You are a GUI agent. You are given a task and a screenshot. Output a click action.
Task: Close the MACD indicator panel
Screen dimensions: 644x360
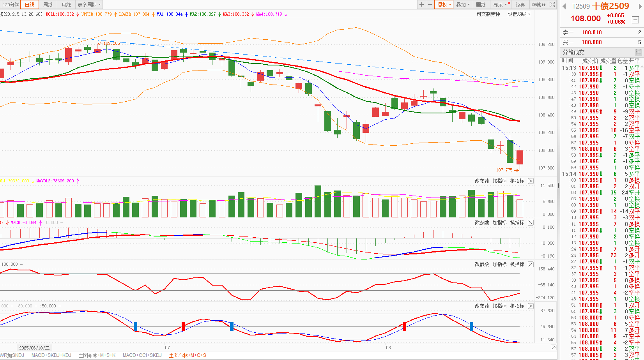click(x=531, y=222)
